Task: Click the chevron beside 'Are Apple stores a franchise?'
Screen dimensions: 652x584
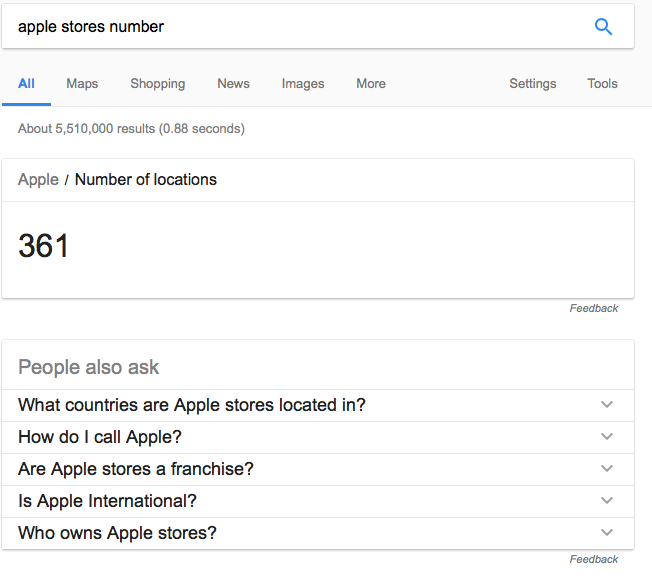Action: 607,468
